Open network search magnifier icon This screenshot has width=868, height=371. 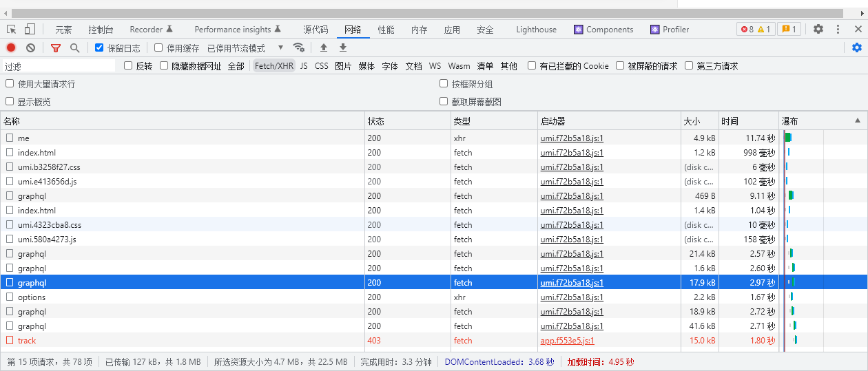coord(74,48)
